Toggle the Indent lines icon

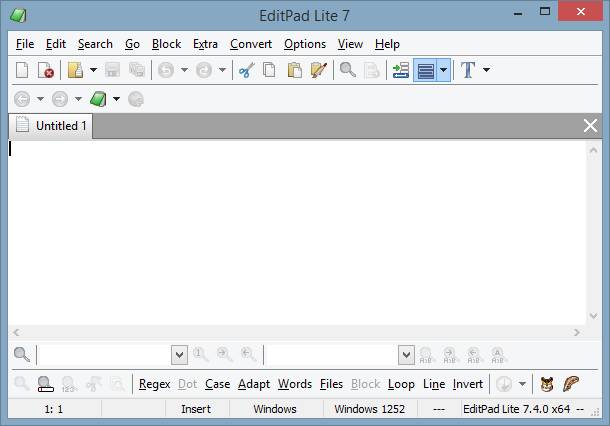click(x=401, y=70)
